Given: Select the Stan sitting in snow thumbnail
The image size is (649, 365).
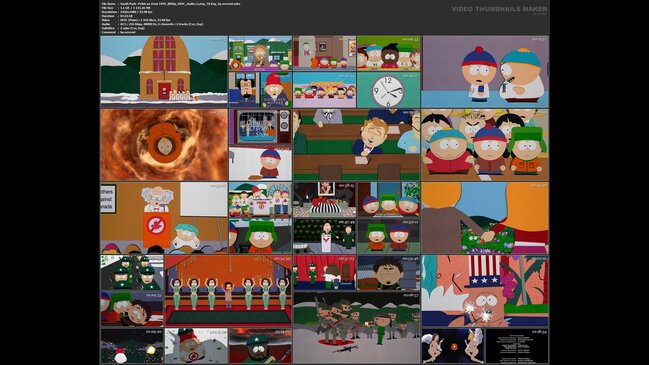Looking at the screenshot, I should 260,163.
